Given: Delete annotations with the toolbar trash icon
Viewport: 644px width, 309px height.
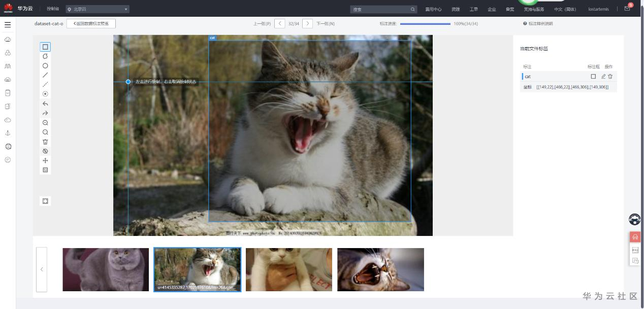Looking at the screenshot, I should pyautogui.click(x=45, y=142).
